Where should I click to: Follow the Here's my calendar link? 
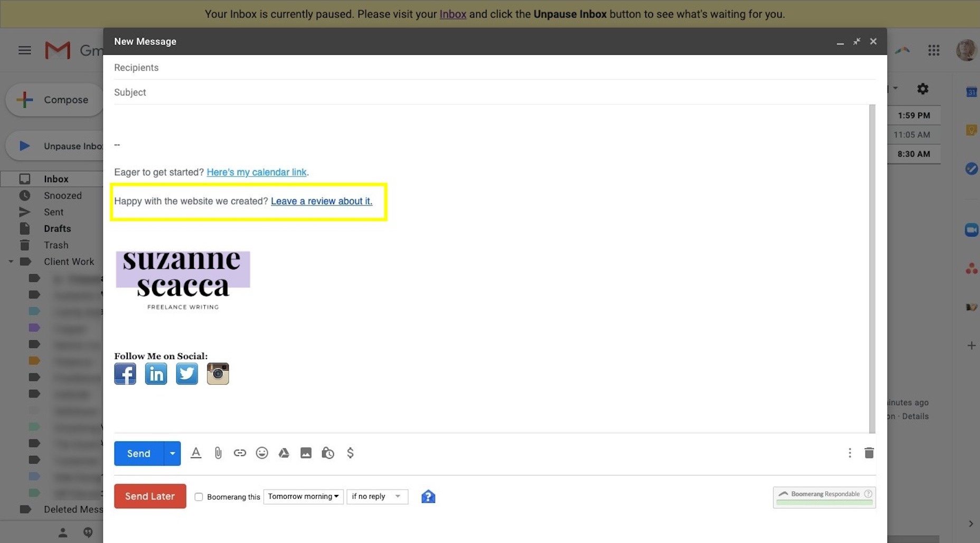(257, 172)
